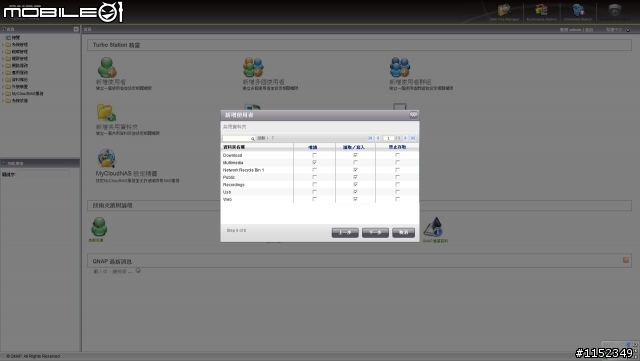Viewport: 640px width, 361px height.
Task: Click the 禁止存取 column header
Action: click(397, 147)
